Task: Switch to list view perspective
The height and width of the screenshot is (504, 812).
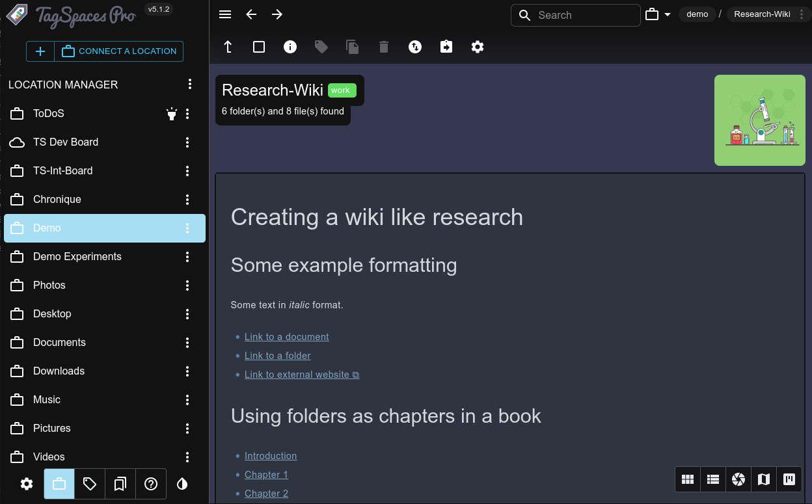Action: [713, 480]
